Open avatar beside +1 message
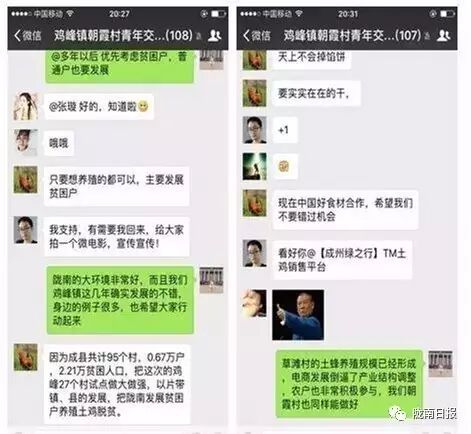The image size is (471, 434). [254, 130]
